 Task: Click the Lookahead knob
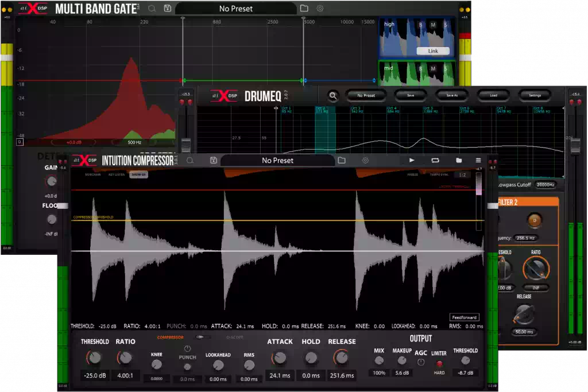point(218,365)
